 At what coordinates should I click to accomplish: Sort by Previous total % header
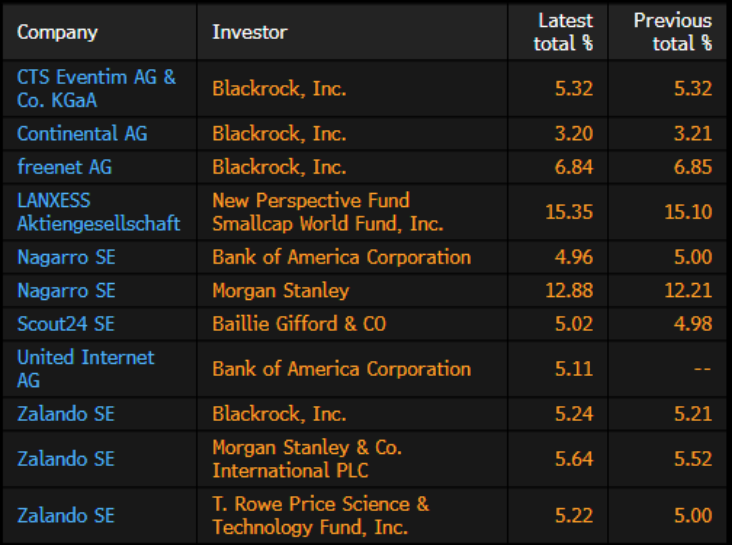pos(673,32)
